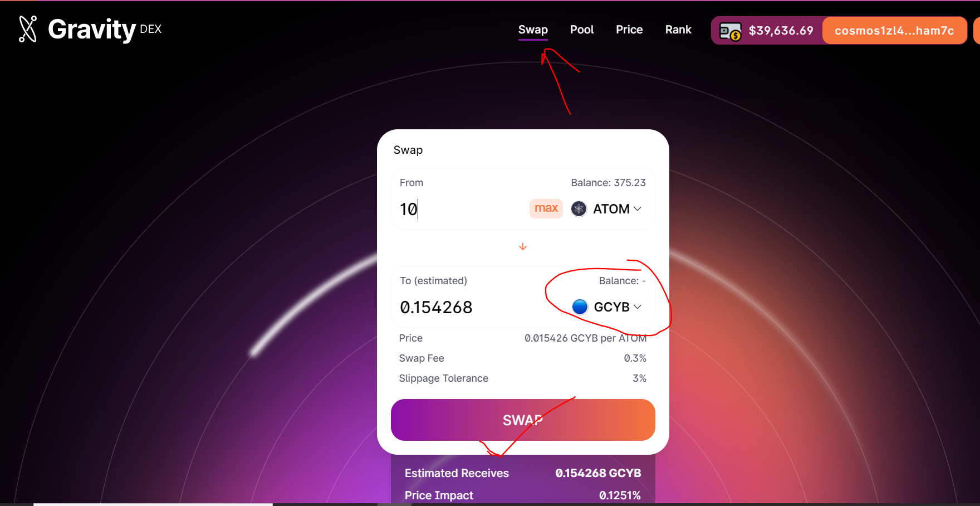Click the wallet dollar icon
This screenshot has width=980, height=506.
(x=730, y=31)
